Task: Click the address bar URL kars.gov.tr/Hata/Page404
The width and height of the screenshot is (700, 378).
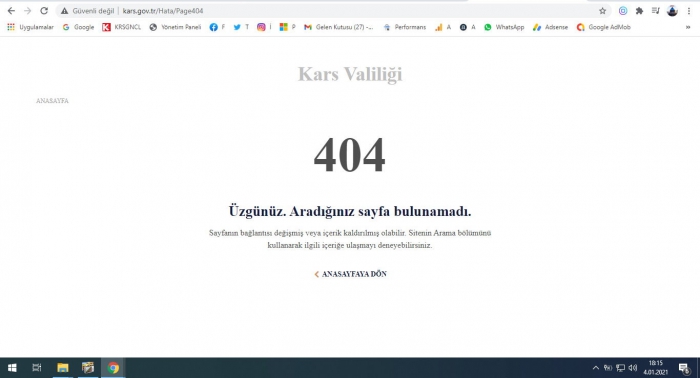Action: pyautogui.click(x=162, y=11)
